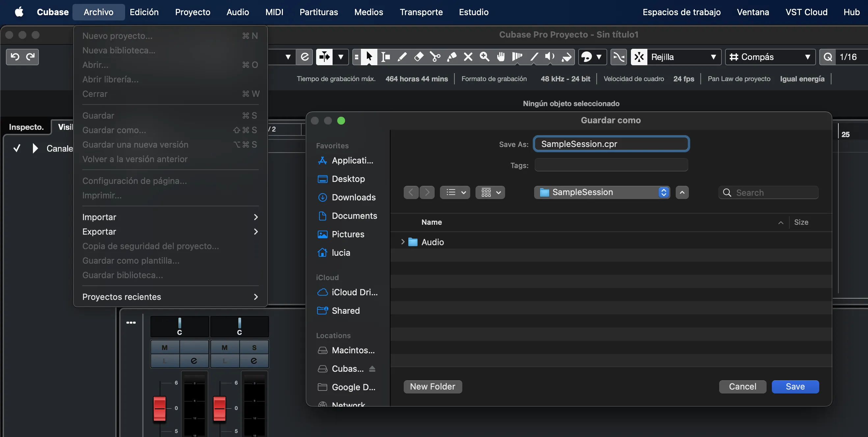The width and height of the screenshot is (868, 437).
Task: Eject the Cubas... volume in sidebar
Action: click(x=372, y=369)
